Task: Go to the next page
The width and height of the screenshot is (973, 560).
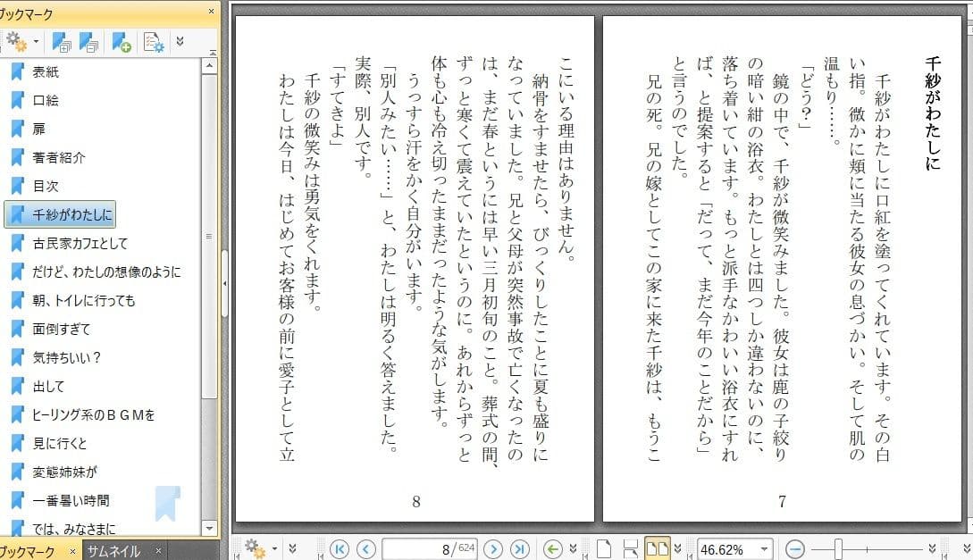Action: coord(492,548)
